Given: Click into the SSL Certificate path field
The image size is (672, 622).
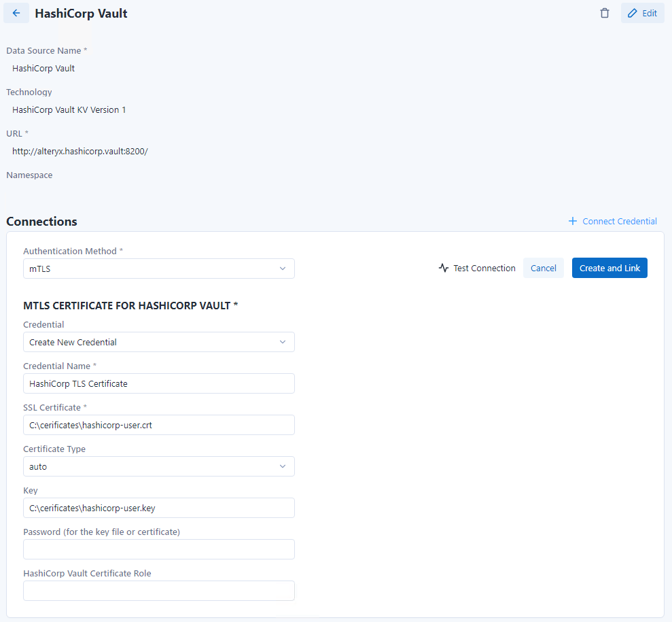Looking at the screenshot, I should point(158,425).
